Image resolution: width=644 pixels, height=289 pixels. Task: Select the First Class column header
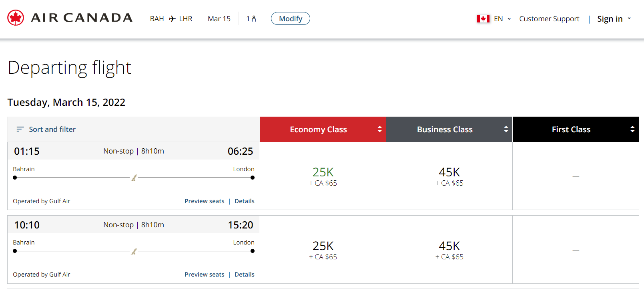[x=576, y=129]
